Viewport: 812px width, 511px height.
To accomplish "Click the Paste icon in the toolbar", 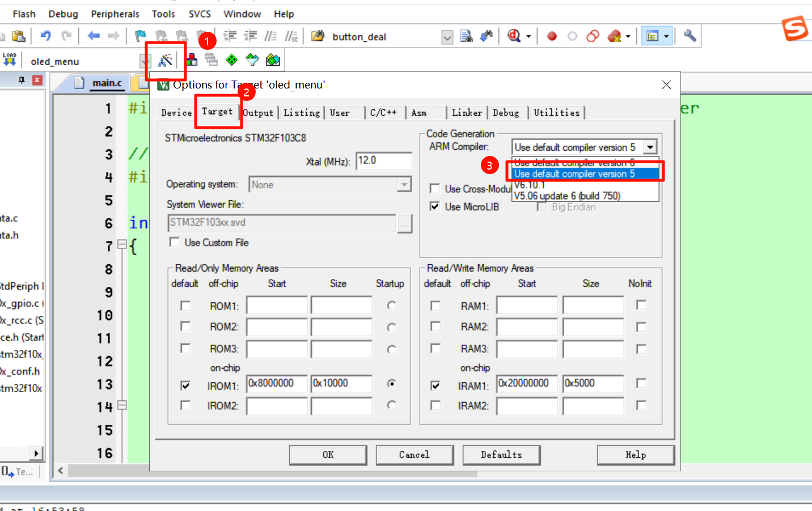I will (x=19, y=36).
